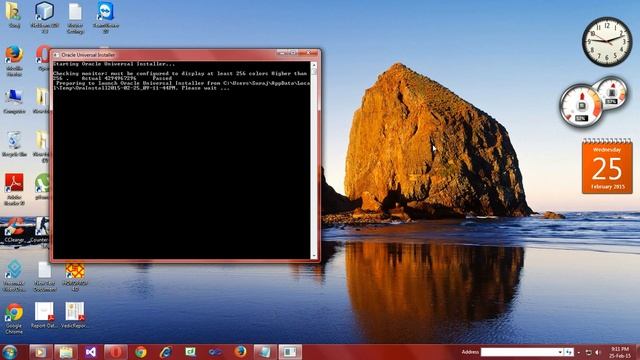Click the calendar gadget showing 25

[x=607, y=166]
